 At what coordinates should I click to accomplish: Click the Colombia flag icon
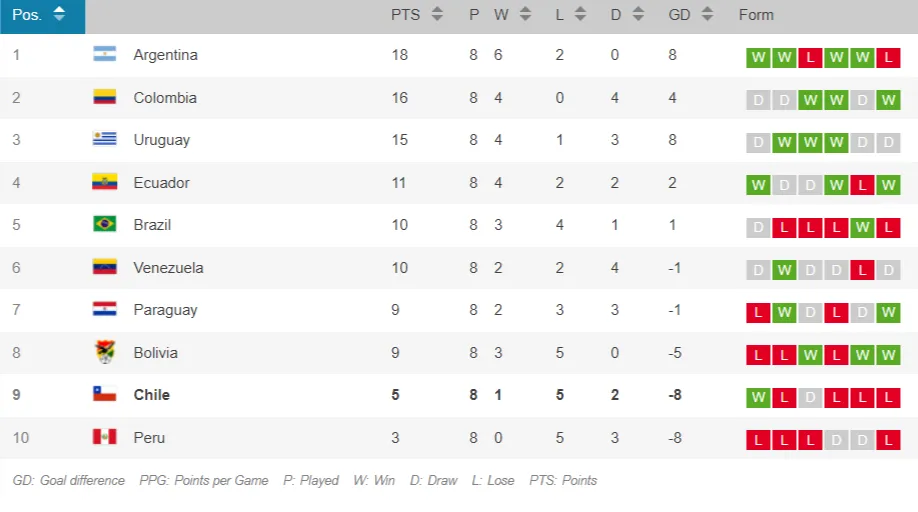[105, 98]
